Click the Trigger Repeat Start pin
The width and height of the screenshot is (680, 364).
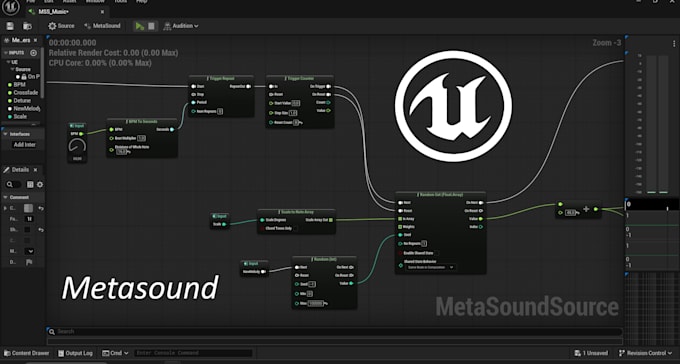point(193,86)
